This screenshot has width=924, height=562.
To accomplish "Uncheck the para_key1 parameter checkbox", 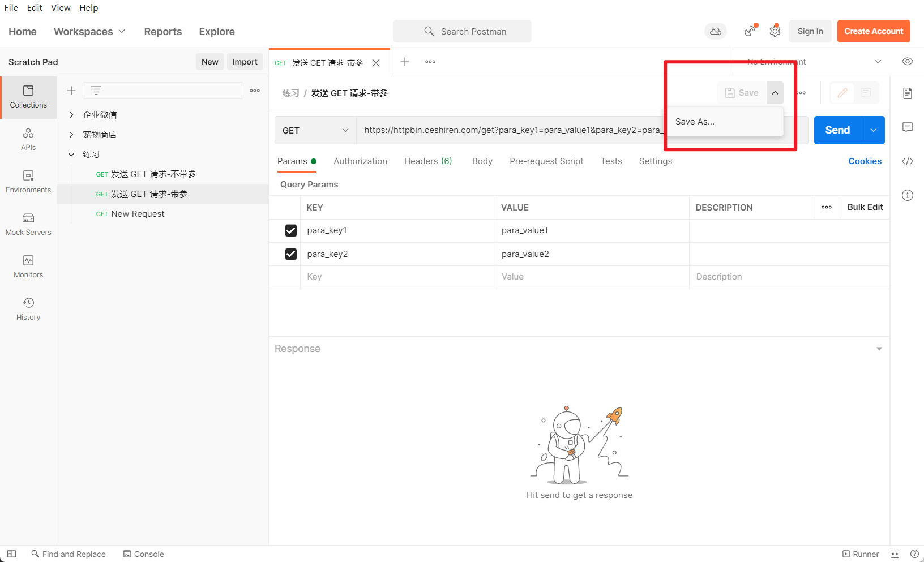I will tap(291, 230).
